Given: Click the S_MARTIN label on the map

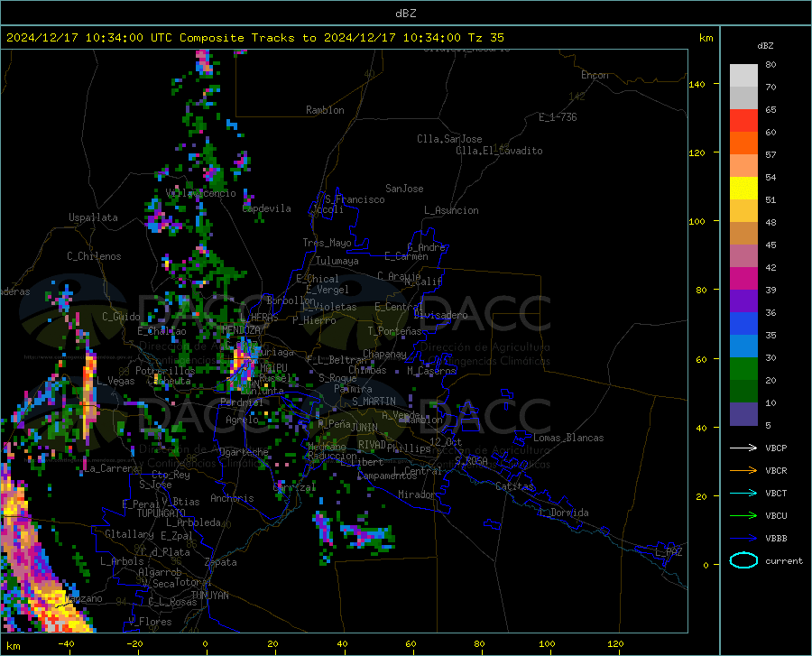Looking at the screenshot, I should pos(374,402).
